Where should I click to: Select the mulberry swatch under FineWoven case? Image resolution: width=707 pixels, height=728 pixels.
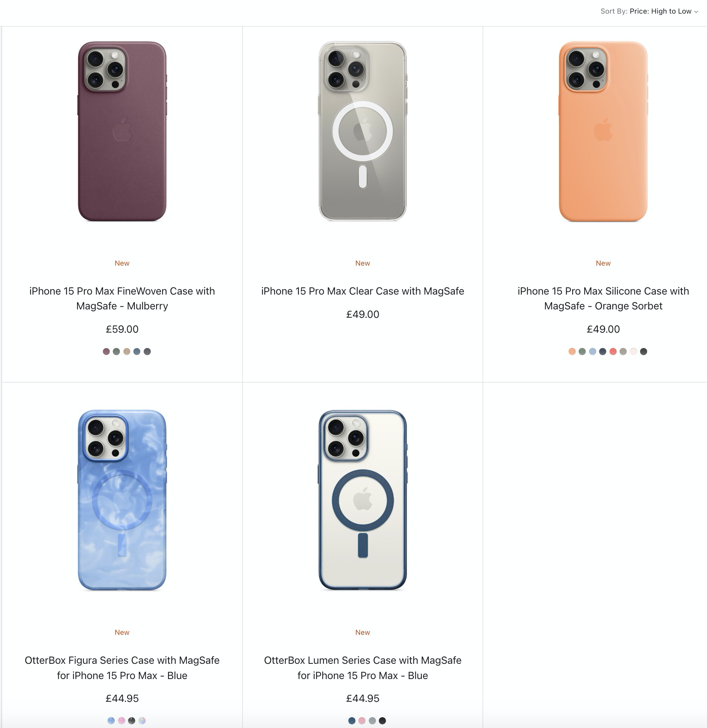click(106, 352)
